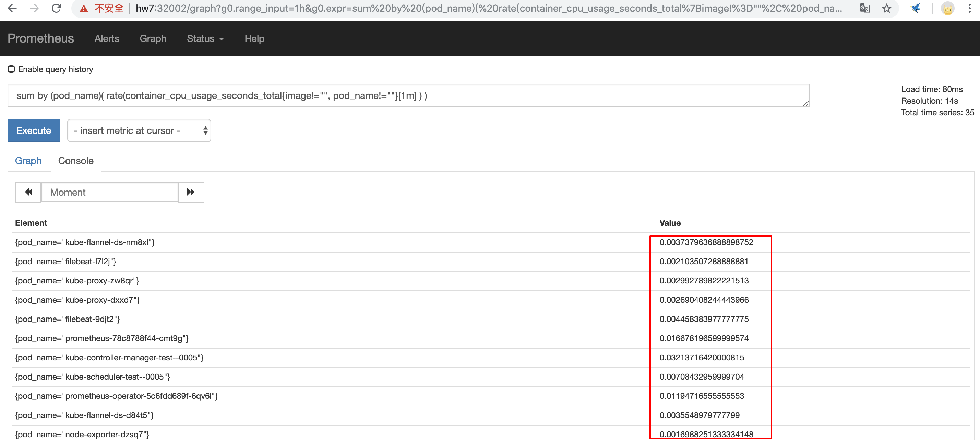Select the kube-flannel-ds-d84t5 element row
The height and width of the screenshot is (440, 980).
pos(84,415)
